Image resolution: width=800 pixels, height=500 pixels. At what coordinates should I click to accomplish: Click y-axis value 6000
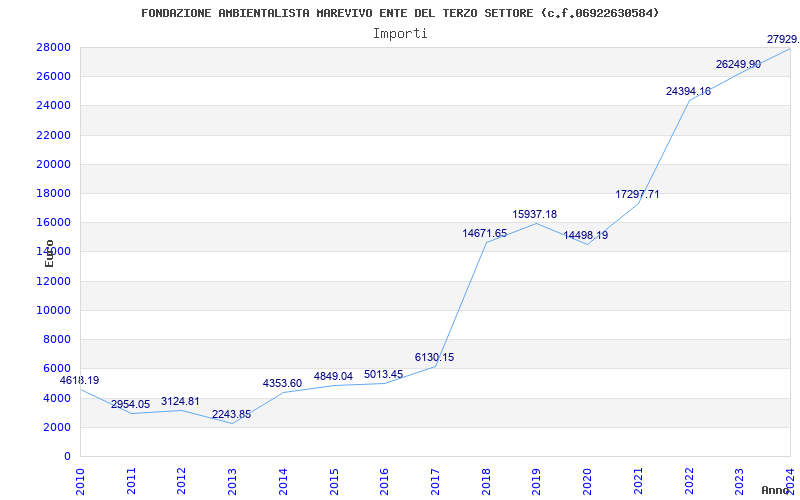(x=56, y=368)
